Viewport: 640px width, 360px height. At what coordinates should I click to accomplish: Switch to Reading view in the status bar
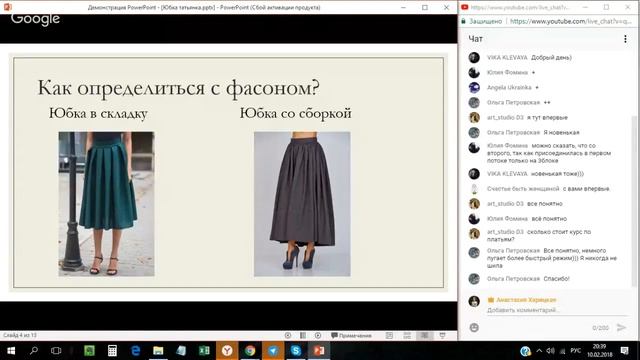[424, 336]
